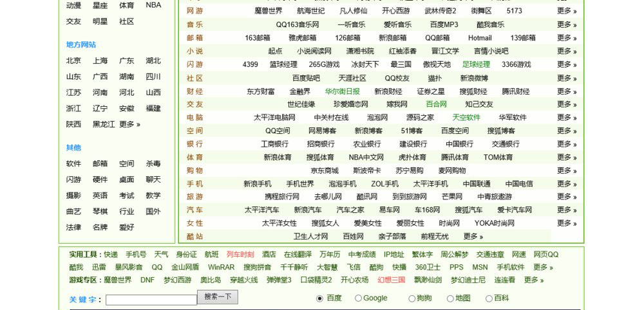This screenshot has height=310, width=644.
Task: Open green 华尔街日报 link
Action: (343, 91)
